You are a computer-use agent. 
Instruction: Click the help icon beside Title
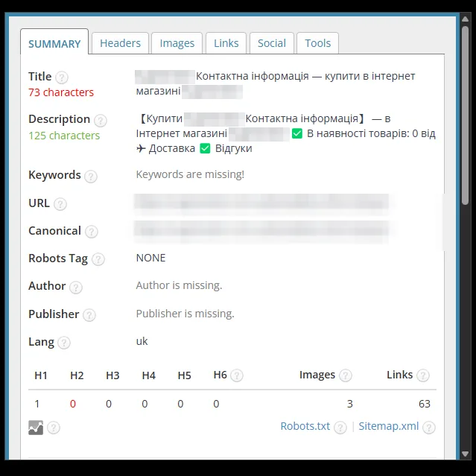(62, 77)
